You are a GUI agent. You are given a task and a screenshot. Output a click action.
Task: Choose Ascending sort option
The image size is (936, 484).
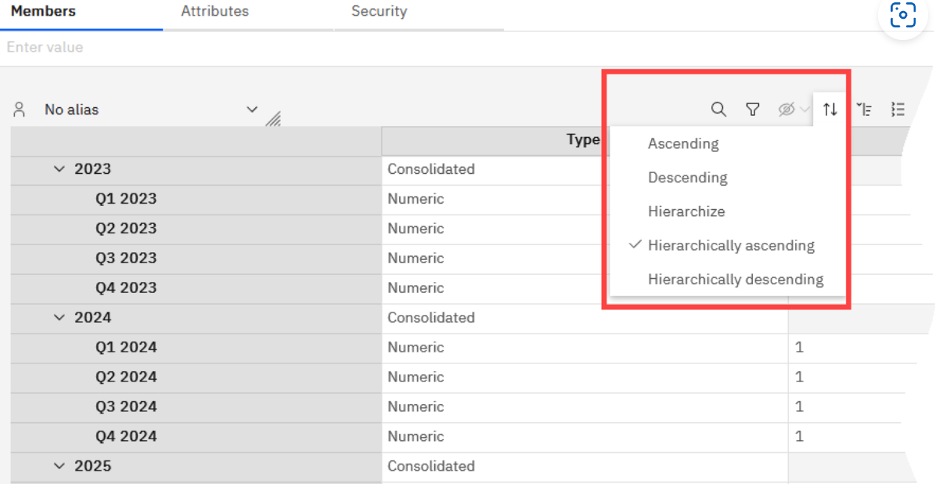[x=683, y=144]
